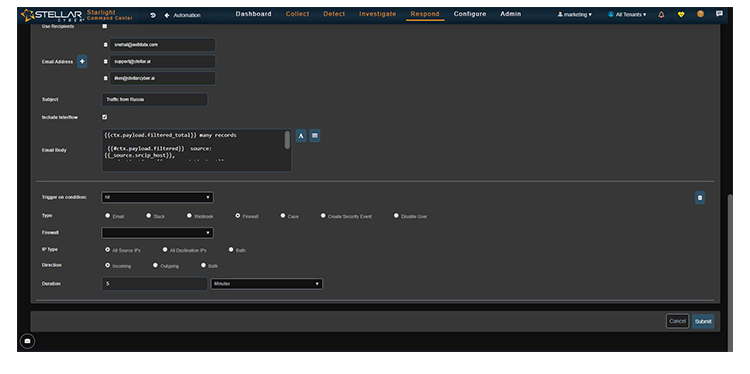This screenshot has width=750, height=374.
Task: Open Trigger on condition dropdown
Action: (x=157, y=198)
